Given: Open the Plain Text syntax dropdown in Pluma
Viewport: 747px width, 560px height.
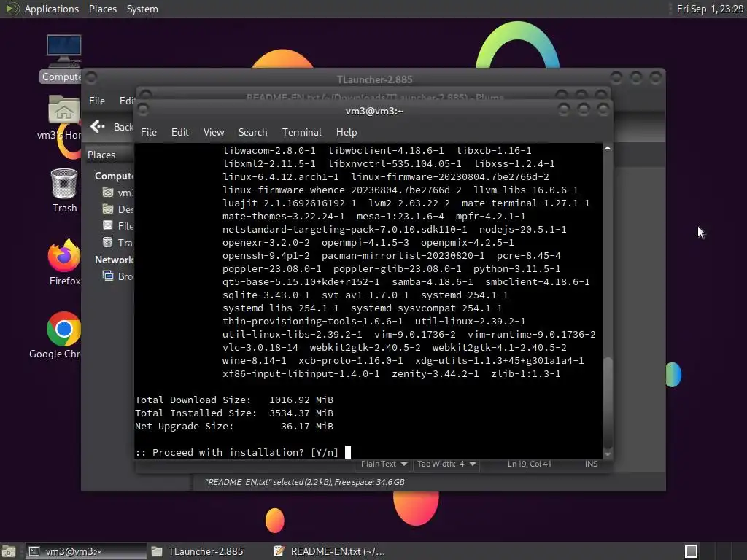Looking at the screenshot, I should tap(384, 464).
